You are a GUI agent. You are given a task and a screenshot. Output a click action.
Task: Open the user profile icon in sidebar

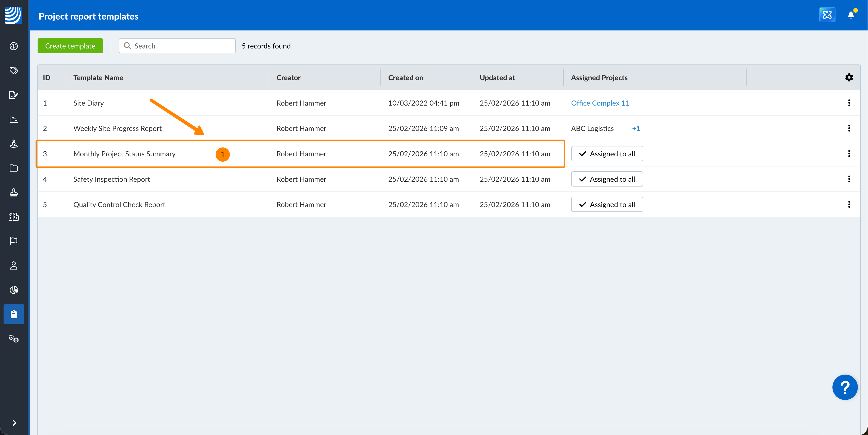14,265
